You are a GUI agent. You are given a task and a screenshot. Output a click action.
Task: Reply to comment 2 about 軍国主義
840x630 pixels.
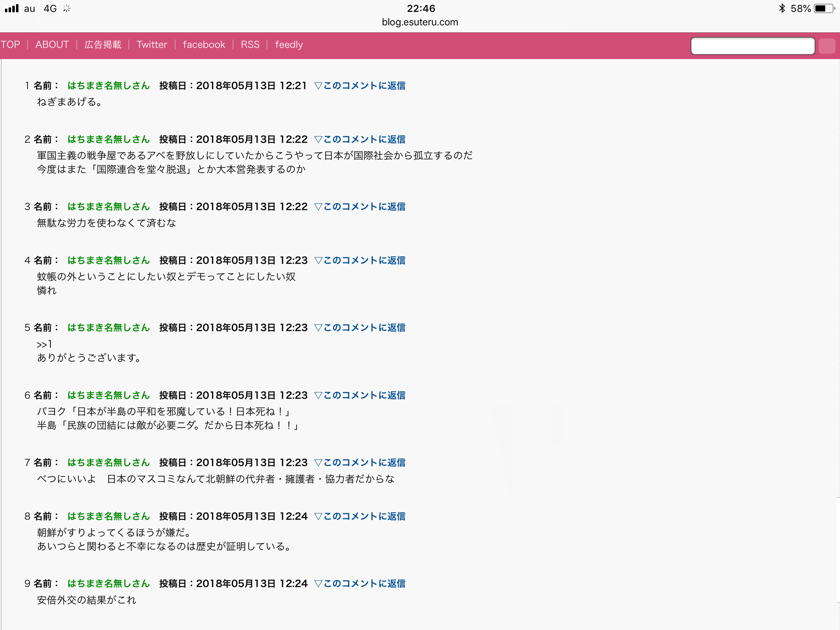[x=360, y=139]
